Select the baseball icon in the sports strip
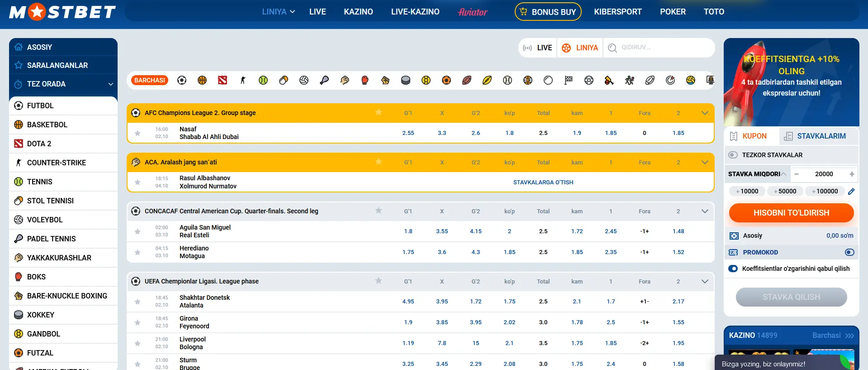Viewport: 868px width, 370px height. point(508,80)
